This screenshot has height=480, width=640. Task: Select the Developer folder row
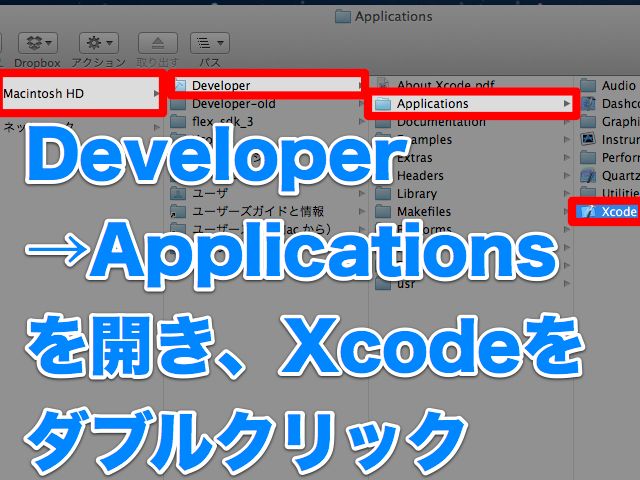pyautogui.click(x=268, y=85)
